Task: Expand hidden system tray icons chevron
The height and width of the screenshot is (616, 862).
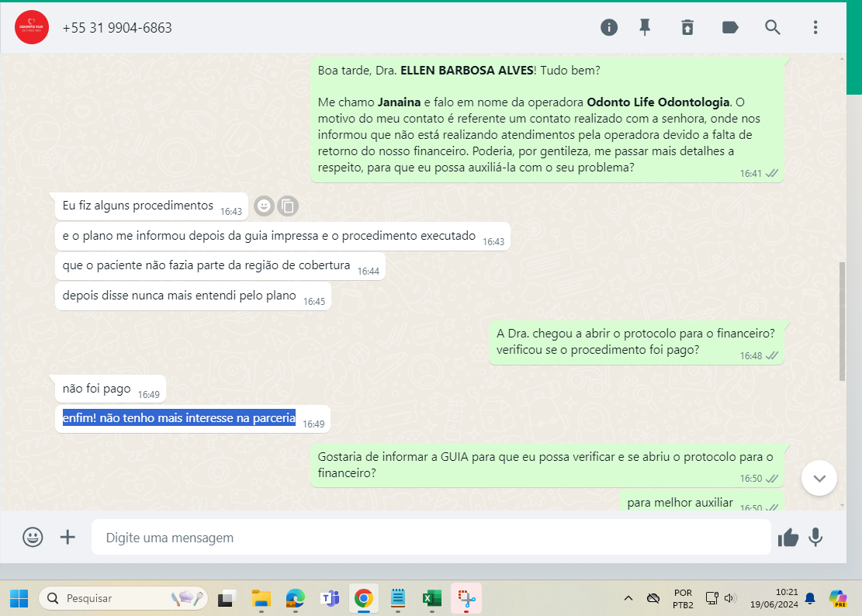Action: coord(628,598)
